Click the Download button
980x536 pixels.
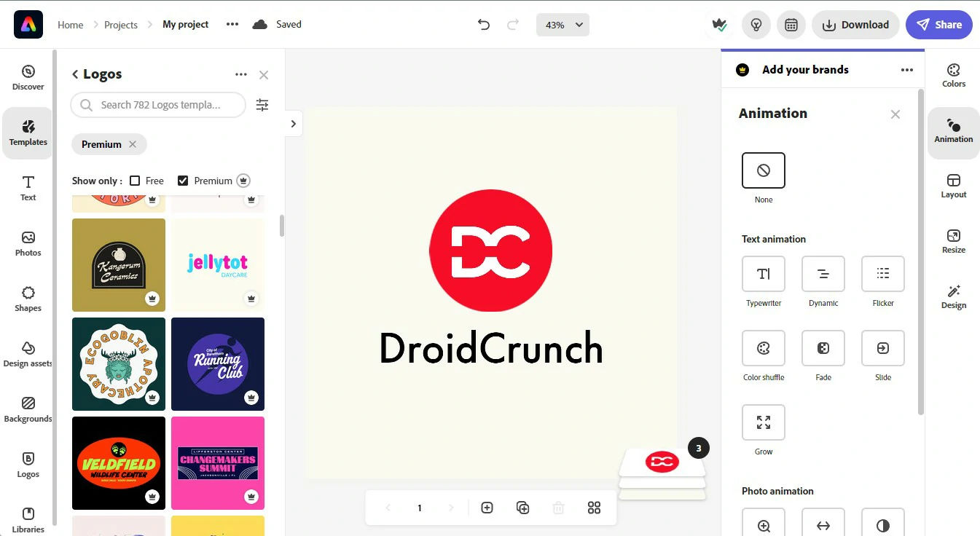pos(855,25)
